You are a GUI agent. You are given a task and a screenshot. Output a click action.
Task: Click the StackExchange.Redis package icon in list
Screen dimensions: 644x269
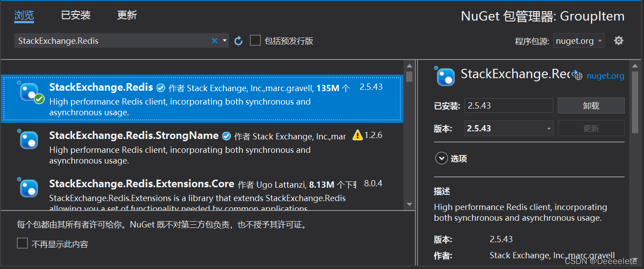[31, 92]
